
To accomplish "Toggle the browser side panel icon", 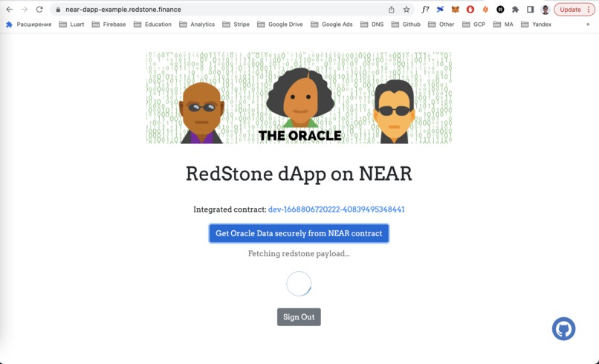I will click(530, 10).
